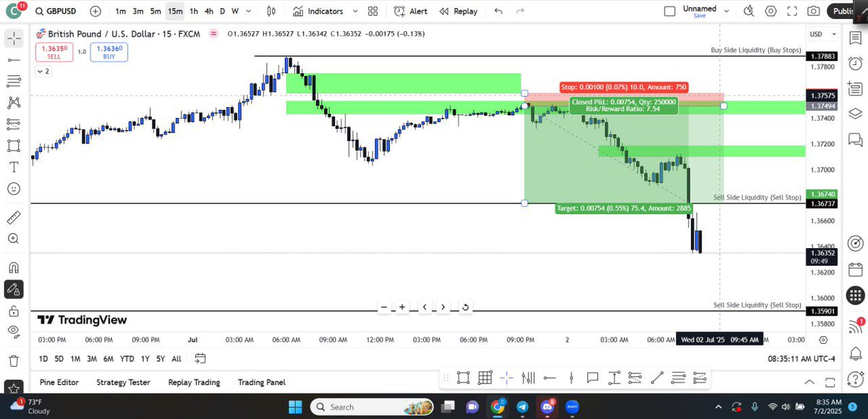
Task: Switch to the 5m timeframe
Action: coord(156,12)
